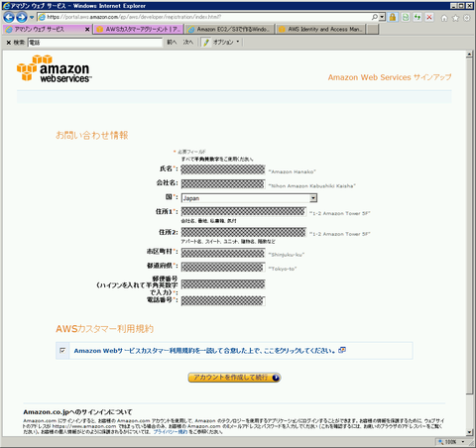This screenshot has height=448, width=476.
Task: Open the address bar autocomplete dropdown arrow
Action: tap(382, 17)
